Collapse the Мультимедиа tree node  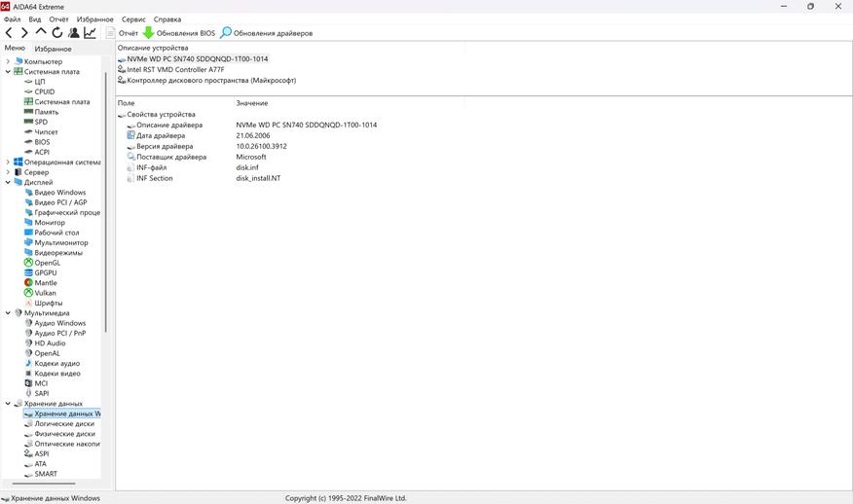[8, 312]
